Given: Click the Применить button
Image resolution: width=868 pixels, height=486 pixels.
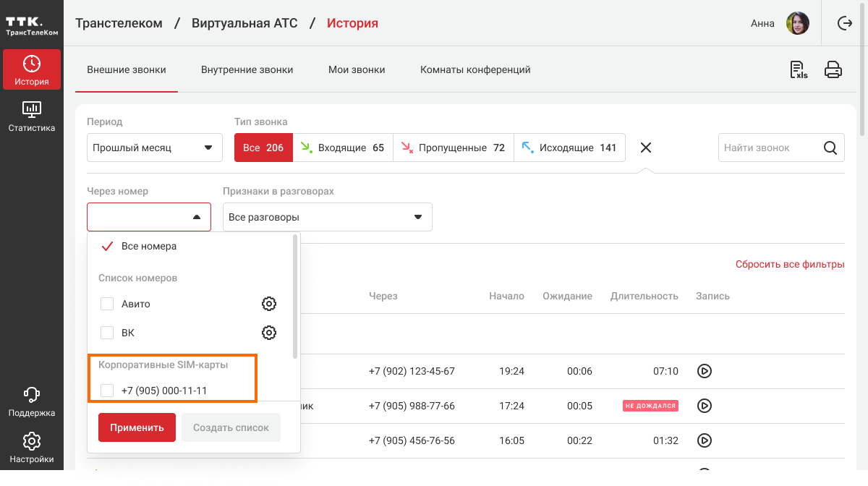Looking at the screenshot, I should pyautogui.click(x=137, y=427).
